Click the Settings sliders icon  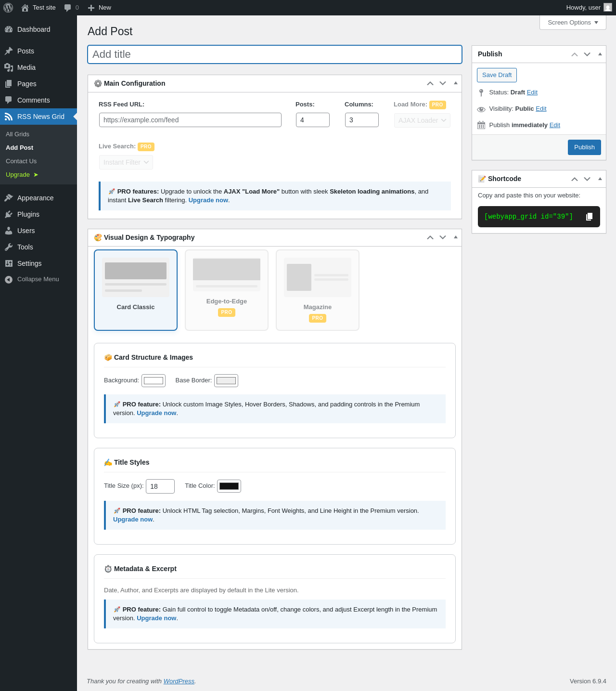click(x=9, y=263)
